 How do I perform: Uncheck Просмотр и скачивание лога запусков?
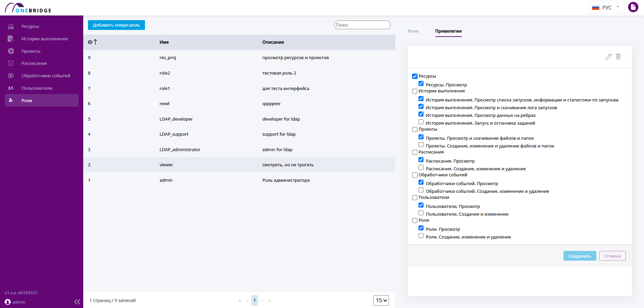(x=421, y=106)
